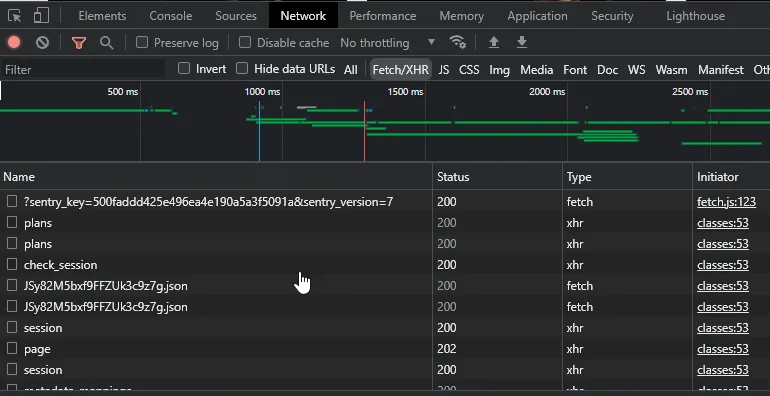Filter requests by Font type
This screenshot has height=396, width=770.
[575, 70]
